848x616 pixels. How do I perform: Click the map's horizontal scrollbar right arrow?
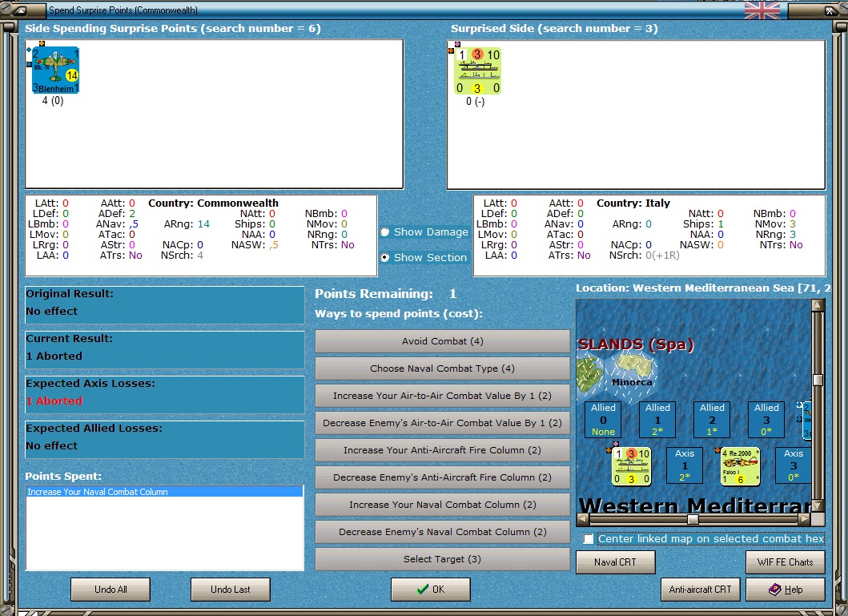click(805, 519)
